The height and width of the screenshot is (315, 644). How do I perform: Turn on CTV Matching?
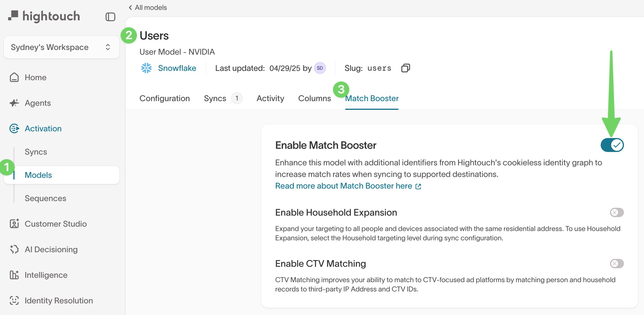point(616,264)
